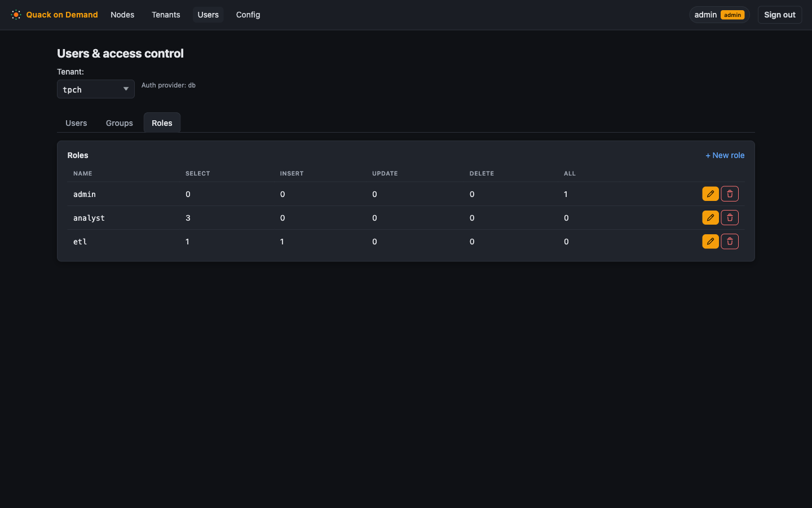Switch to the Groups tab

click(120, 123)
